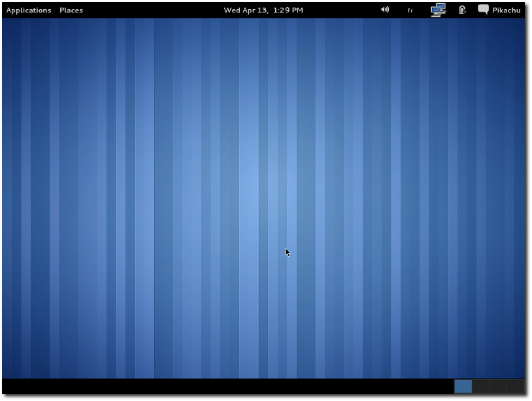Click the volume speaker icon

point(385,10)
